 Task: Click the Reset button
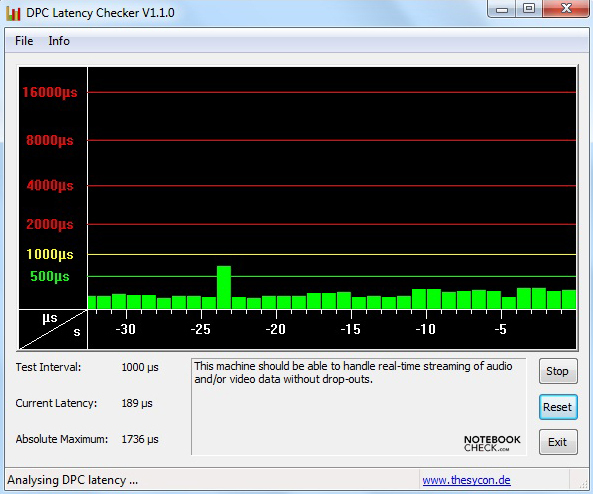click(x=558, y=407)
